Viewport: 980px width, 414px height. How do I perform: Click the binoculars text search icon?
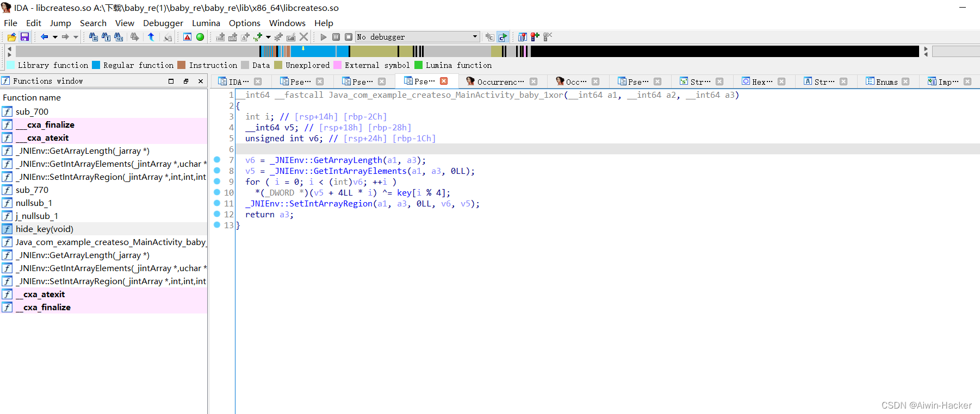[106, 37]
